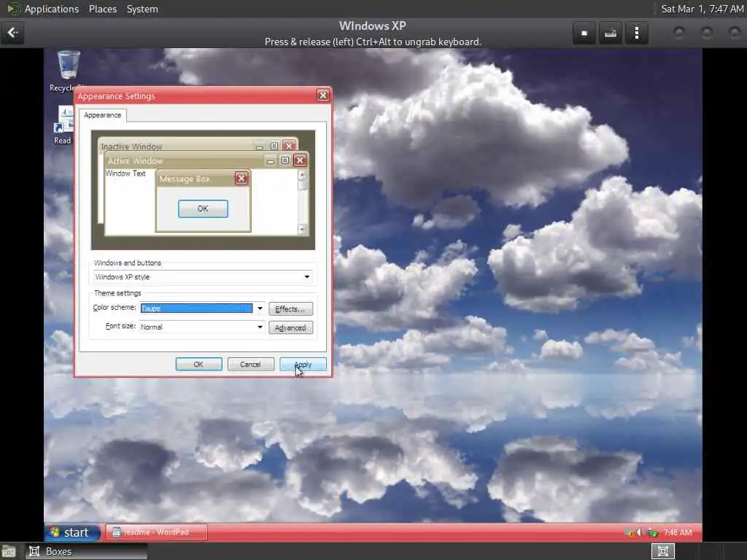
Task: Go back using the Boxes back arrow
Action: coord(12,33)
